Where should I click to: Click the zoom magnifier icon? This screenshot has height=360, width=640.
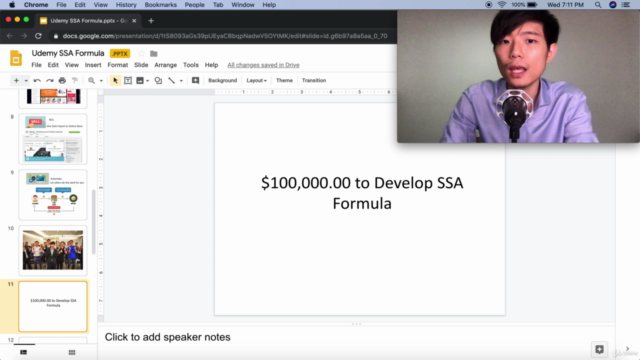[91, 80]
